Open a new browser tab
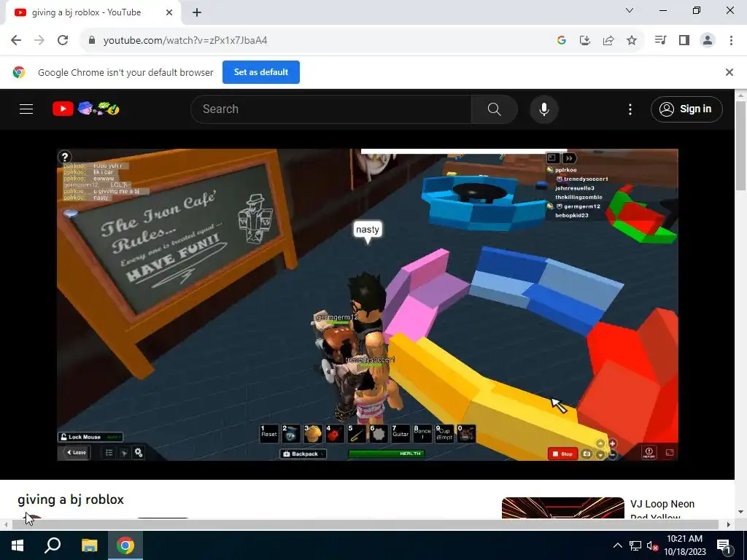The image size is (747, 560). (197, 13)
